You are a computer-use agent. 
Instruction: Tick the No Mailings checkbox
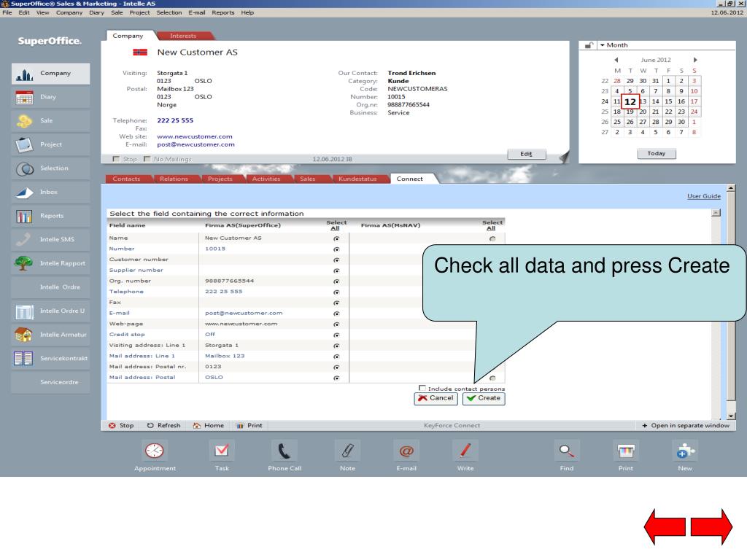point(147,159)
